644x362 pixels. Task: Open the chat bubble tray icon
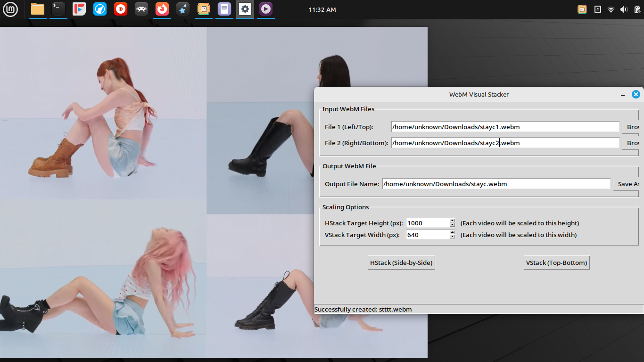[582, 9]
